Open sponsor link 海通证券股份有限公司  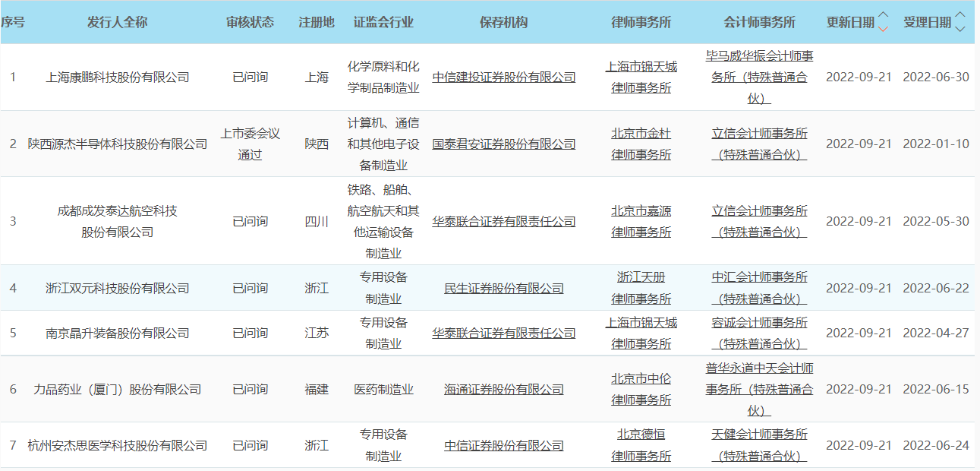(504, 389)
